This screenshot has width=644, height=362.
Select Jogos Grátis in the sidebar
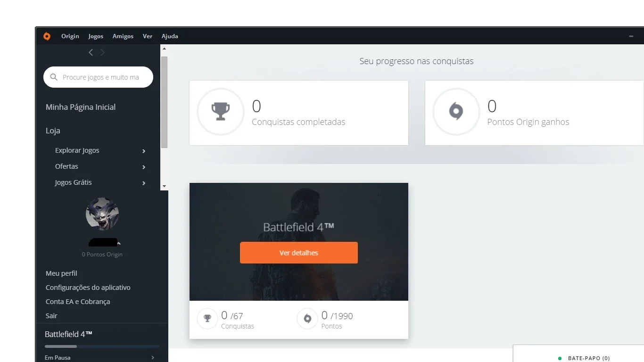[x=73, y=182]
